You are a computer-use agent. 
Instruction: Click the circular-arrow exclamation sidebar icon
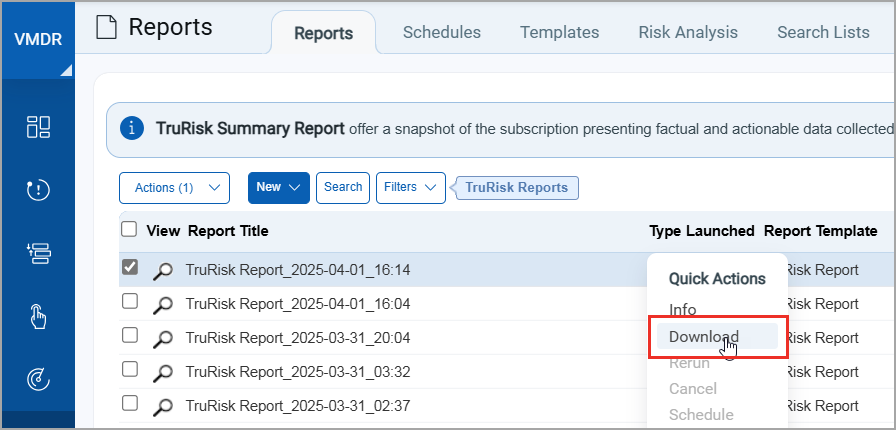point(38,190)
